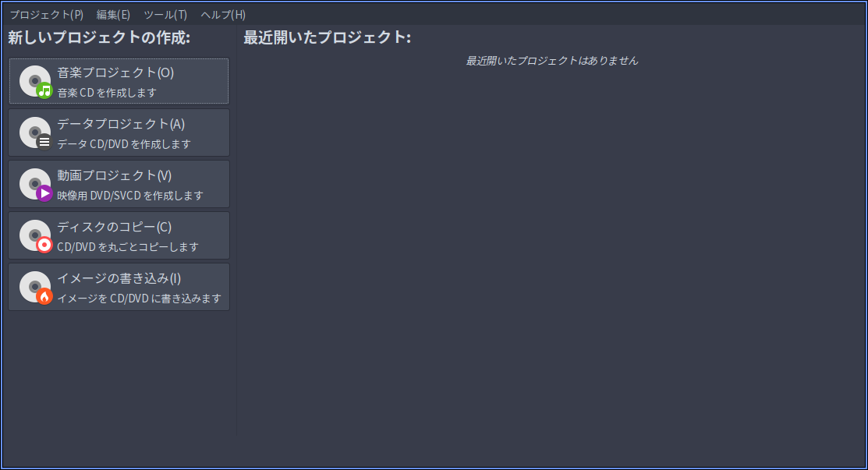868x470 pixels.
Task: Start a 動画プロジェクト(V)
Action: [119, 184]
